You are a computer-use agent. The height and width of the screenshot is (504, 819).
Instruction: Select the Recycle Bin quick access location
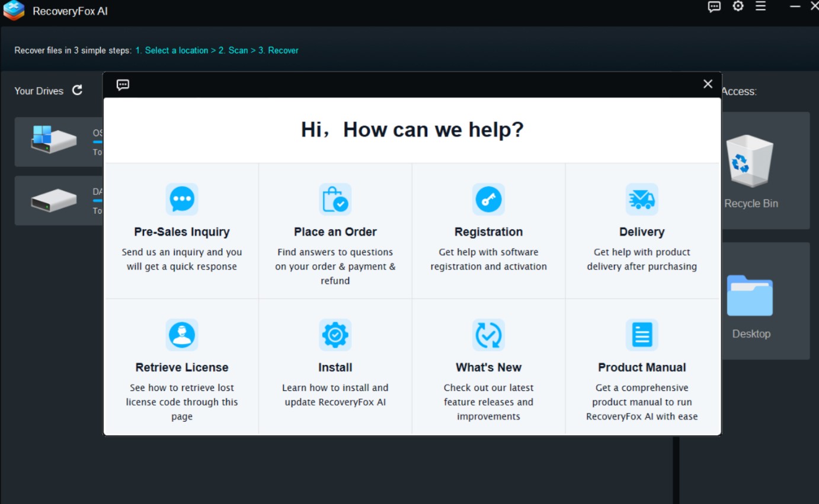[x=750, y=171]
